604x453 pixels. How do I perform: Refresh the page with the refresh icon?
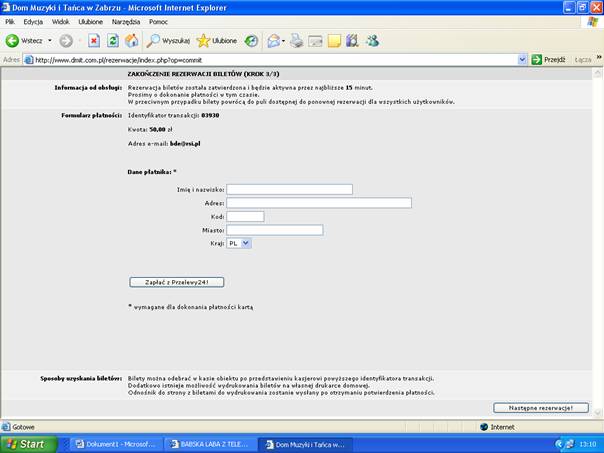pyautogui.click(x=113, y=41)
